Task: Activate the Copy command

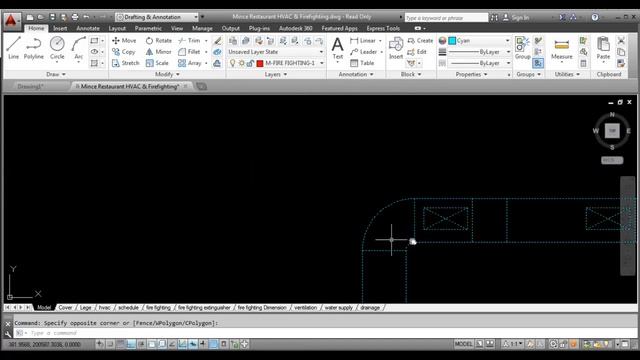Action: pos(124,52)
